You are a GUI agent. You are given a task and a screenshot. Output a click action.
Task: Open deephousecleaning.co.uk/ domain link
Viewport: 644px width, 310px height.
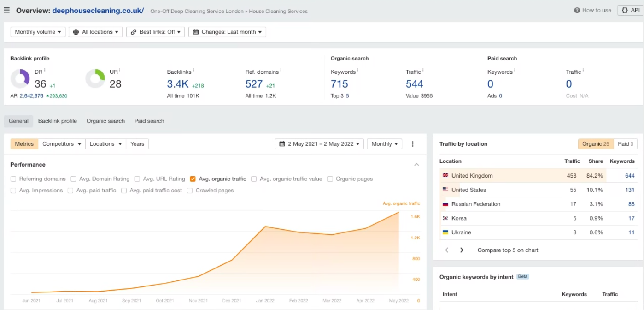[x=98, y=11]
